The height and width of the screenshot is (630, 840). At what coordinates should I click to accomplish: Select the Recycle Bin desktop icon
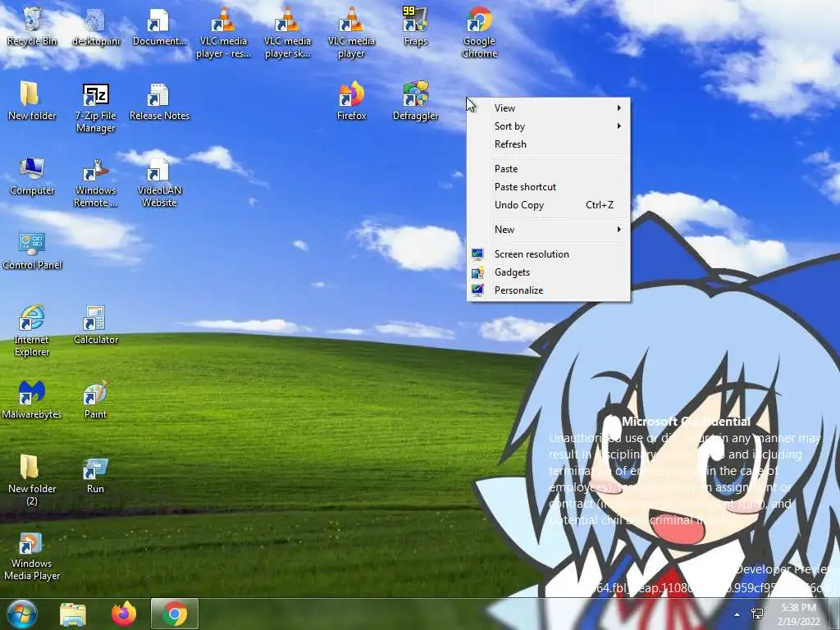32,27
